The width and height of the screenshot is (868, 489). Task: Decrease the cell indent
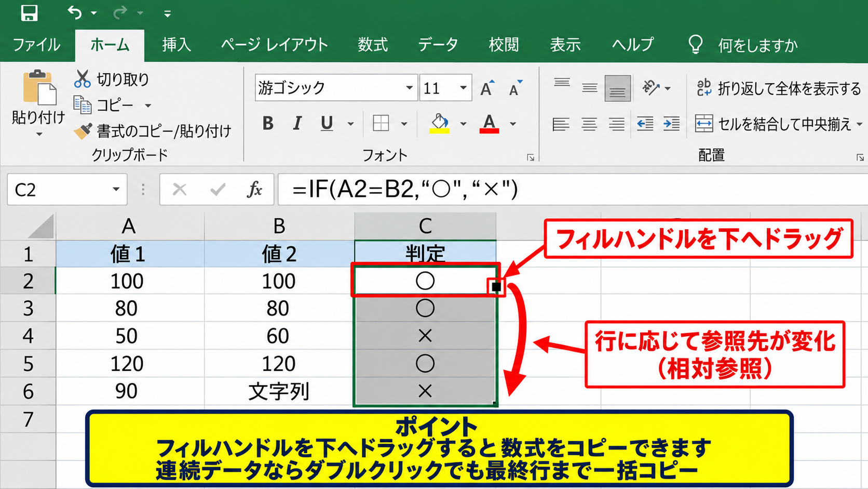645,124
